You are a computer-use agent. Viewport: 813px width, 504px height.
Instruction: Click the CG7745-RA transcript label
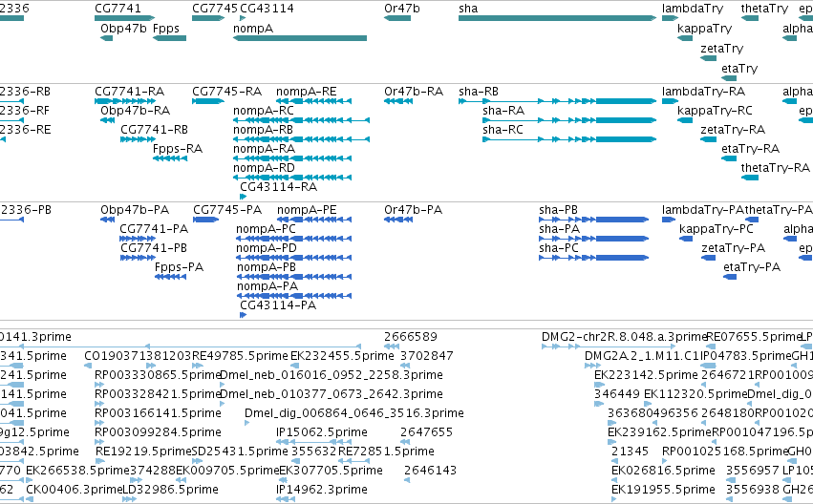[226, 92]
